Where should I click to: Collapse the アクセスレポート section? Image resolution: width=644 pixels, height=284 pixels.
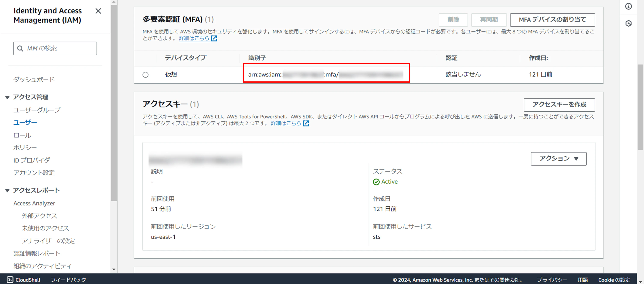(x=7, y=191)
